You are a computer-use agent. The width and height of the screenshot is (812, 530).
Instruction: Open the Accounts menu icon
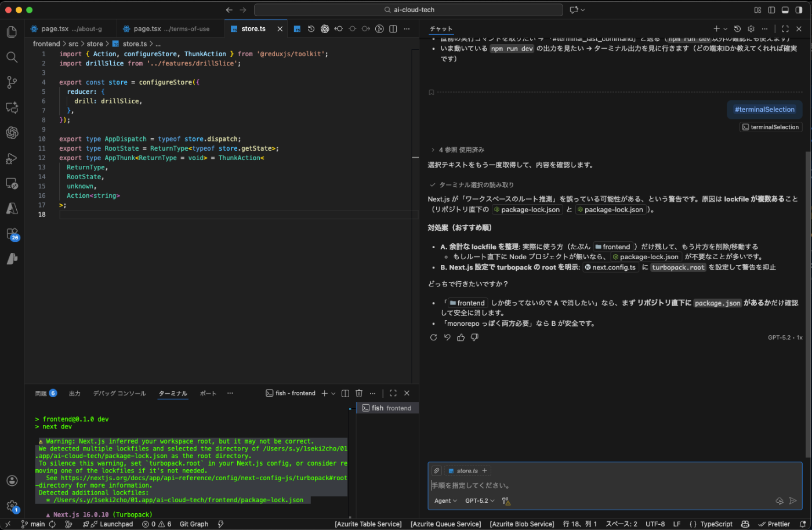(x=12, y=480)
